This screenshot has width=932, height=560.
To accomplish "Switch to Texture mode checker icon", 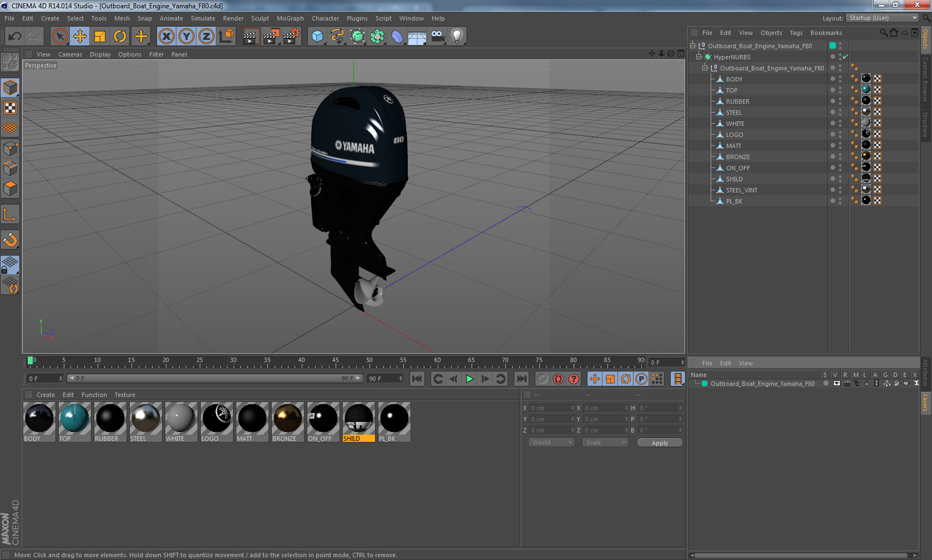I will point(10,108).
